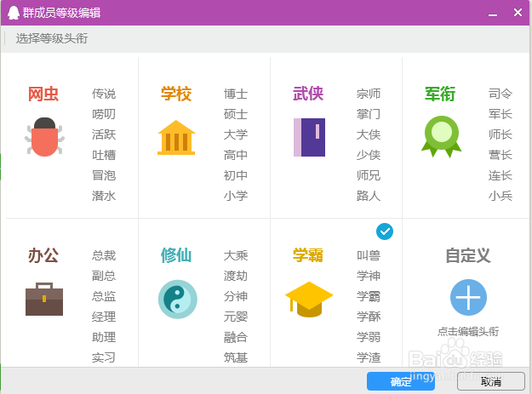Pick the 武侠 purple book icon

point(309,137)
